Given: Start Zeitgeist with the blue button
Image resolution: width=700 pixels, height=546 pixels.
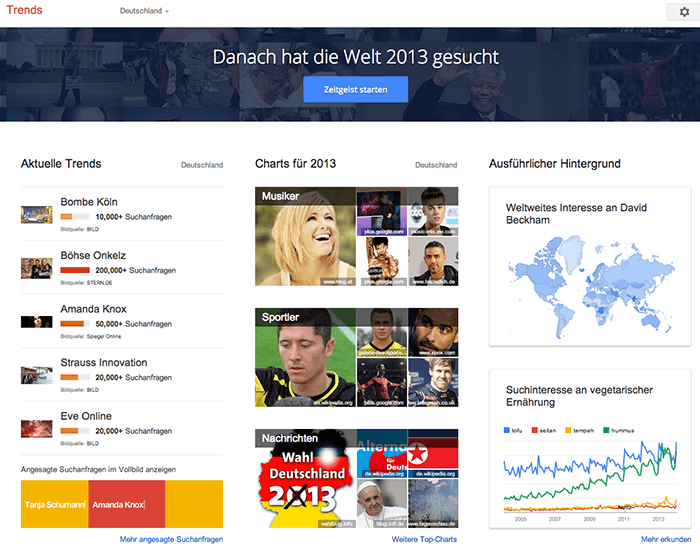Looking at the screenshot, I should (x=355, y=89).
